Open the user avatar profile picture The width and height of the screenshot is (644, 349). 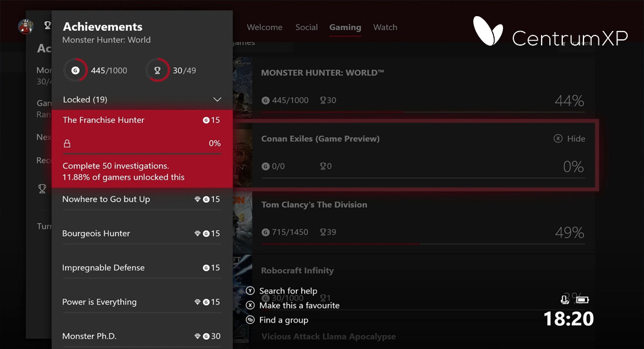pos(26,26)
